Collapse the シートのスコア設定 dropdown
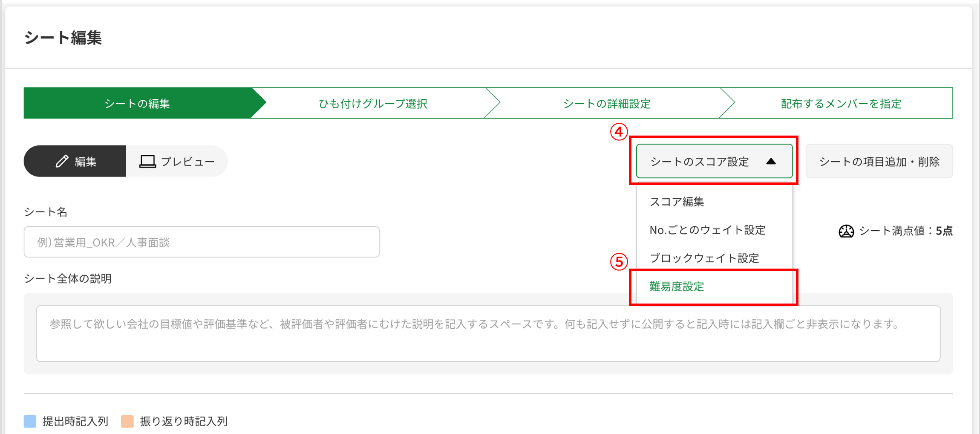Viewport: 980px width, 434px height. 714,161
